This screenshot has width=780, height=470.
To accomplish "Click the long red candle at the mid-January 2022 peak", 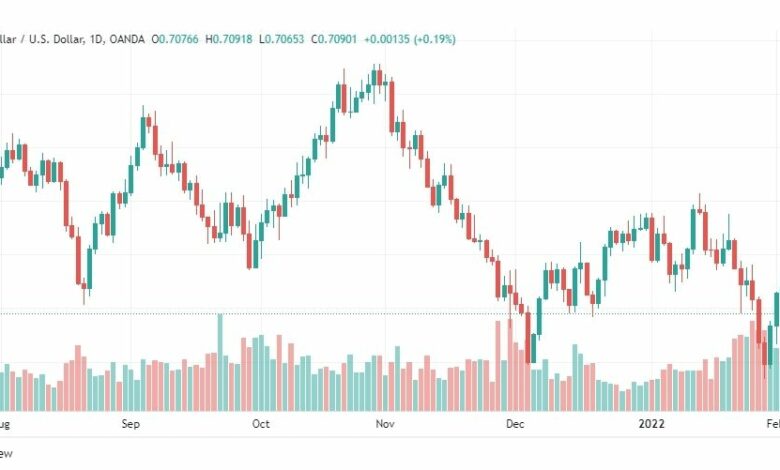I will pyautogui.click(x=705, y=231).
